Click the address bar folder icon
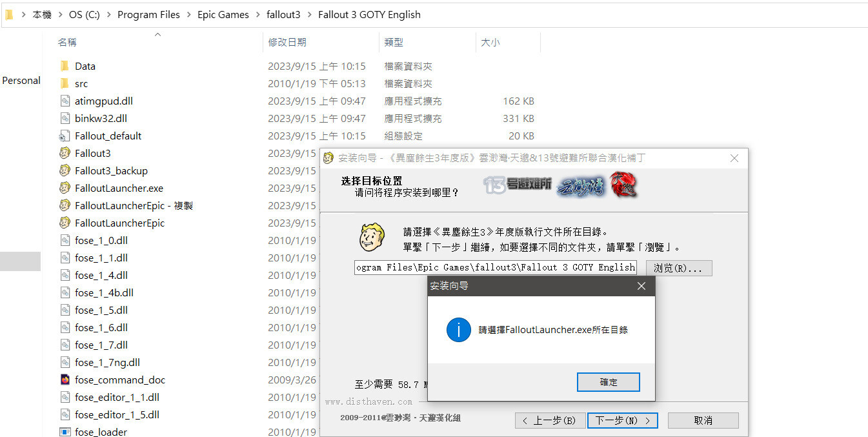The image size is (868, 437). coord(9,14)
